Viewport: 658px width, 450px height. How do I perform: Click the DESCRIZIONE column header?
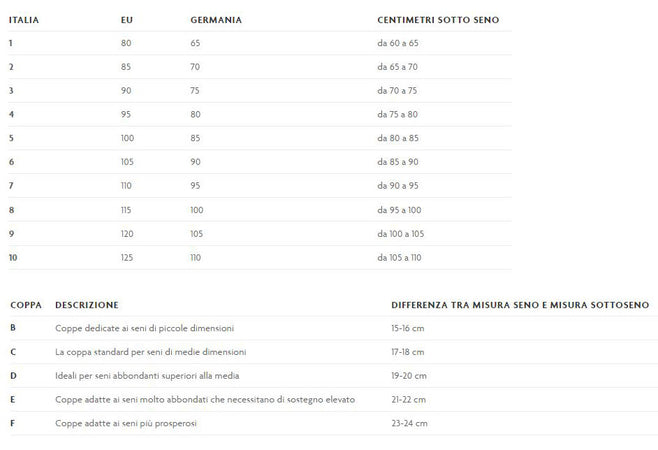pos(87,305)
